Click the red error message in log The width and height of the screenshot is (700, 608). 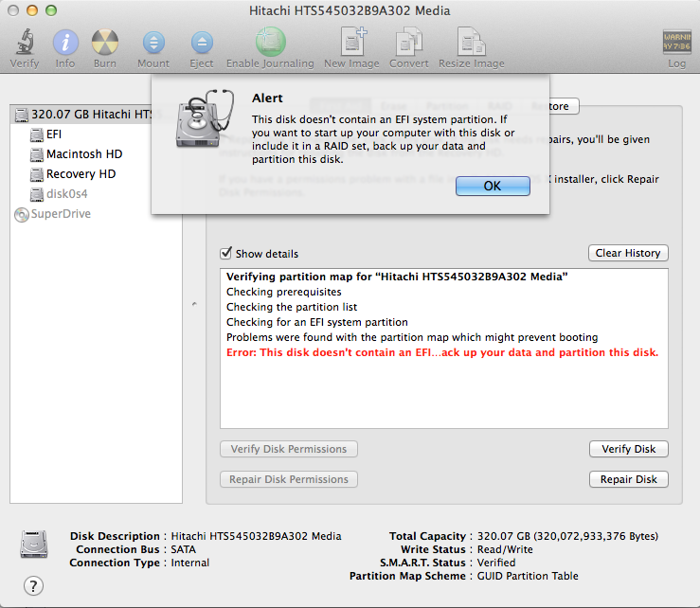coord(442,352)
